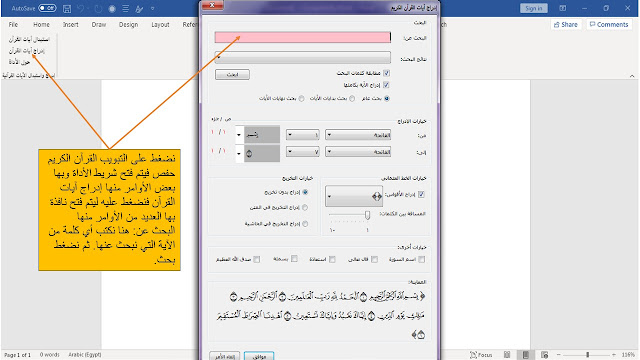640x360 pixels.
Task: Select إدراج التخريج في الحاشية radio button
Action: (x=305, y=224)
